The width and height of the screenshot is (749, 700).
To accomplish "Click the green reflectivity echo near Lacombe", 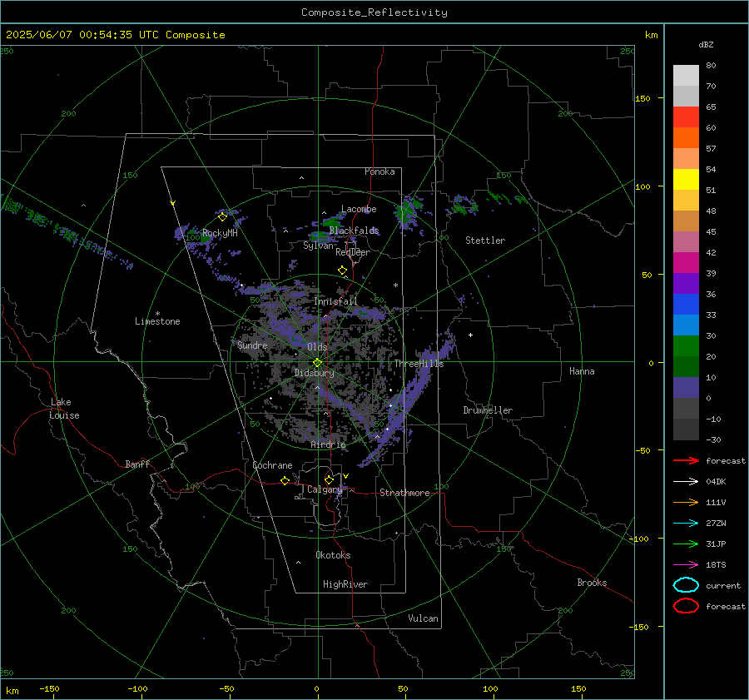I will click(331, 221).
